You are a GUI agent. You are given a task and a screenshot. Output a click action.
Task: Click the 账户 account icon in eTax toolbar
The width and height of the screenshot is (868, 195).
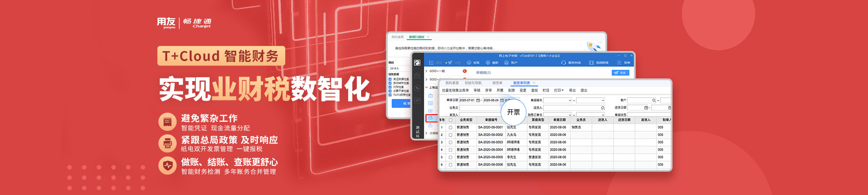(x=506, y=63)
